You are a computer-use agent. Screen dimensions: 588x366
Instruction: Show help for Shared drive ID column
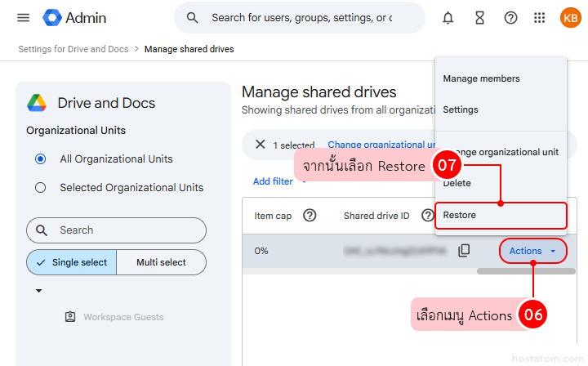click(x=428, y=215)
